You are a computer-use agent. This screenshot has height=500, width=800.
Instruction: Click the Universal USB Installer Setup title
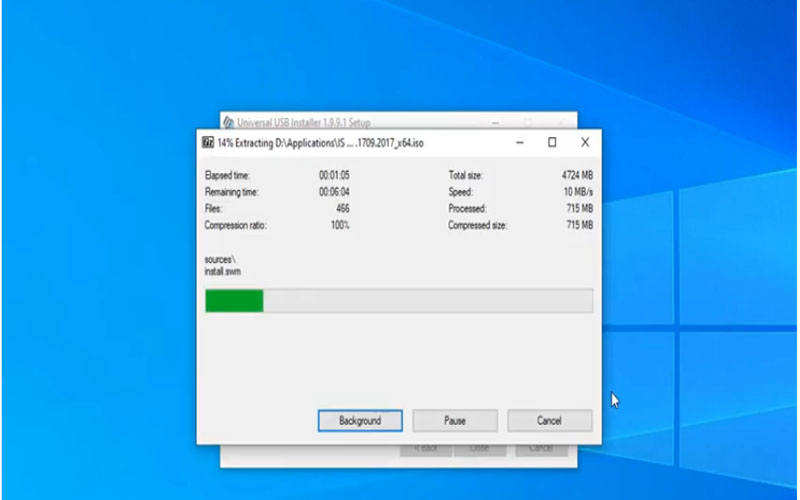304,122
